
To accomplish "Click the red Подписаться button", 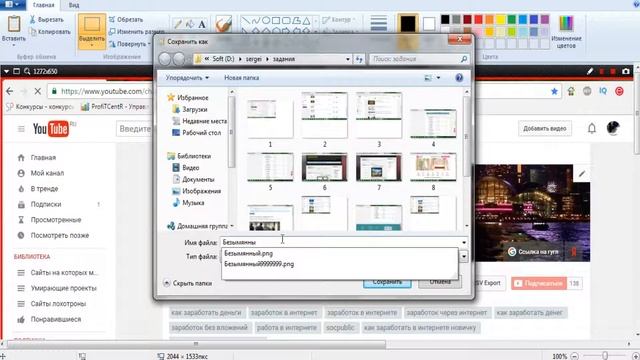I will (539, 283).
